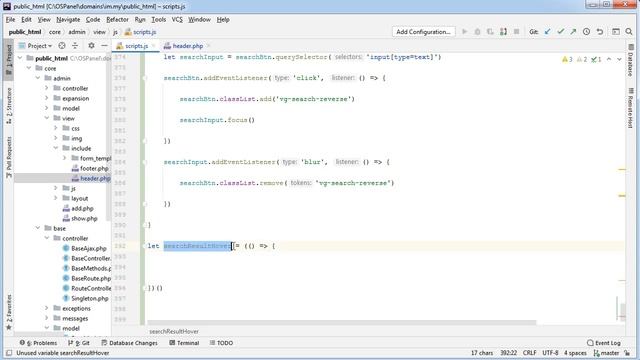Viewport: 640px width, 360px height.
Task: Click the Debug bug icon in toolbar
Action: click(x=477, y=31)
